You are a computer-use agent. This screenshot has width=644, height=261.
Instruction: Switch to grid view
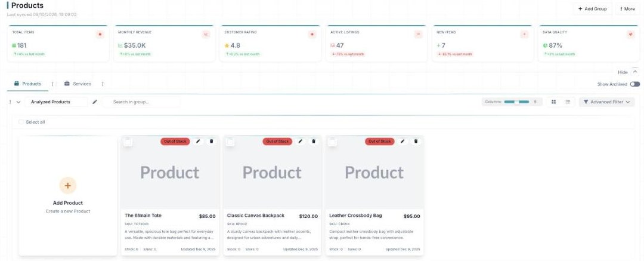pyautogui.click(x=553, y=102)
